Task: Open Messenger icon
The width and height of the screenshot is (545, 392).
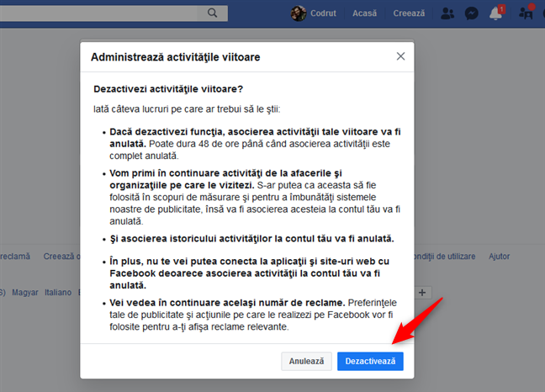Action: point(471,13)
